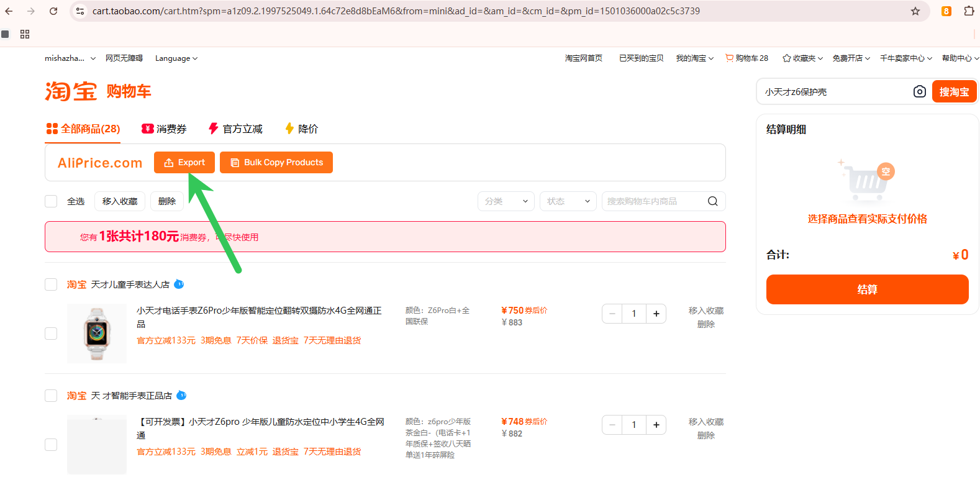Bookmark this page with the star icon

(x=915, y=11)
